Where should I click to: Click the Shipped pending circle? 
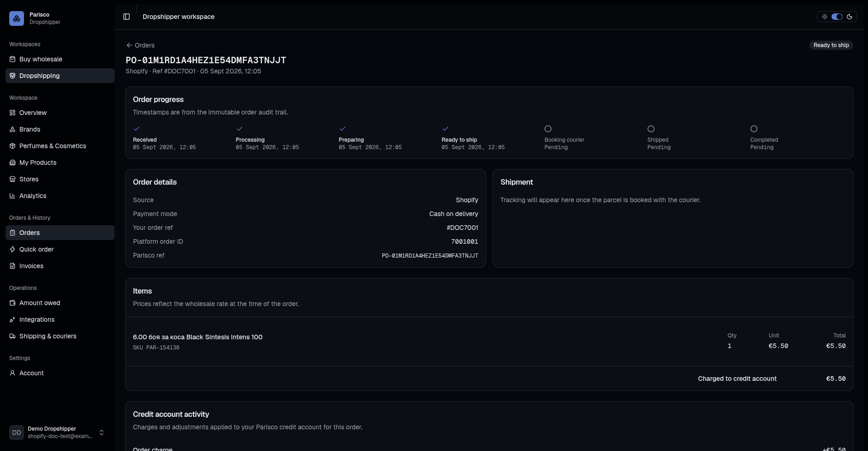pyautogui.click(x=651, y=129)
